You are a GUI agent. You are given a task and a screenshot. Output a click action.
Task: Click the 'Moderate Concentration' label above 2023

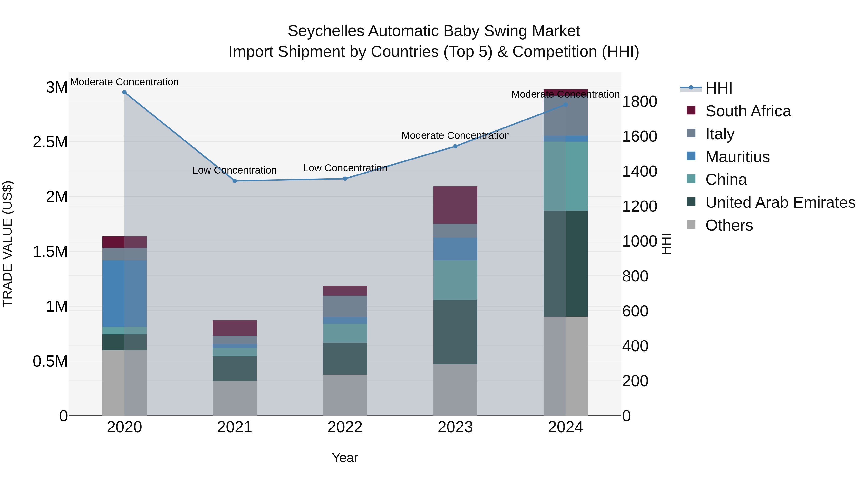[x=455, y=135]
